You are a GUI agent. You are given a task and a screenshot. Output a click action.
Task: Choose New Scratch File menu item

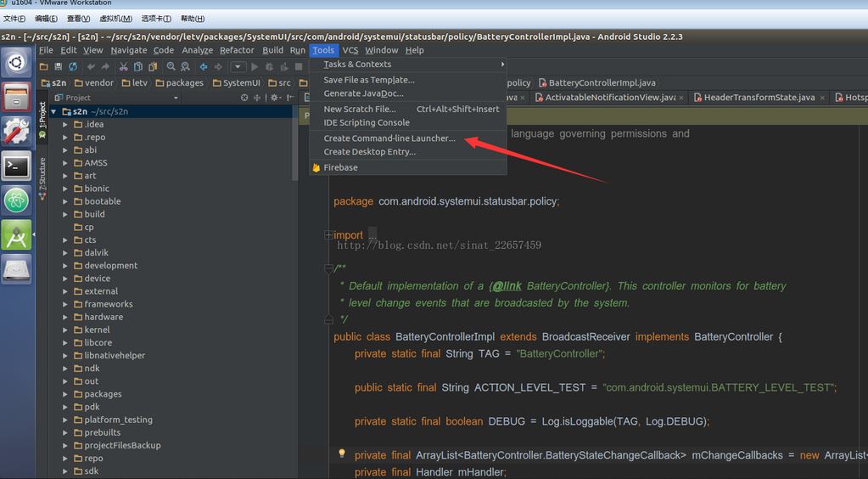tap(408, 110)
